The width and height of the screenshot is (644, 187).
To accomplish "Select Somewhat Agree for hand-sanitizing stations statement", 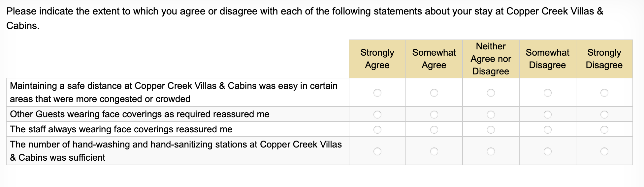I will point(434,151).
